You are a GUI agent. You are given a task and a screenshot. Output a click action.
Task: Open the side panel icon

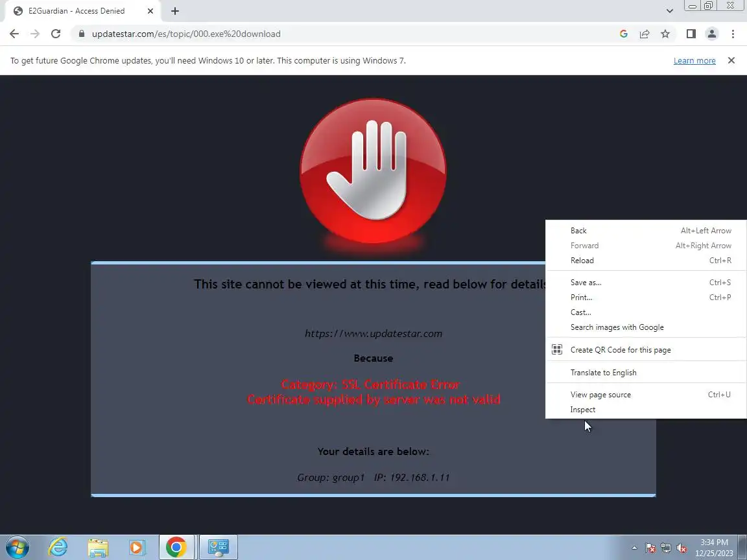point(691,34)
